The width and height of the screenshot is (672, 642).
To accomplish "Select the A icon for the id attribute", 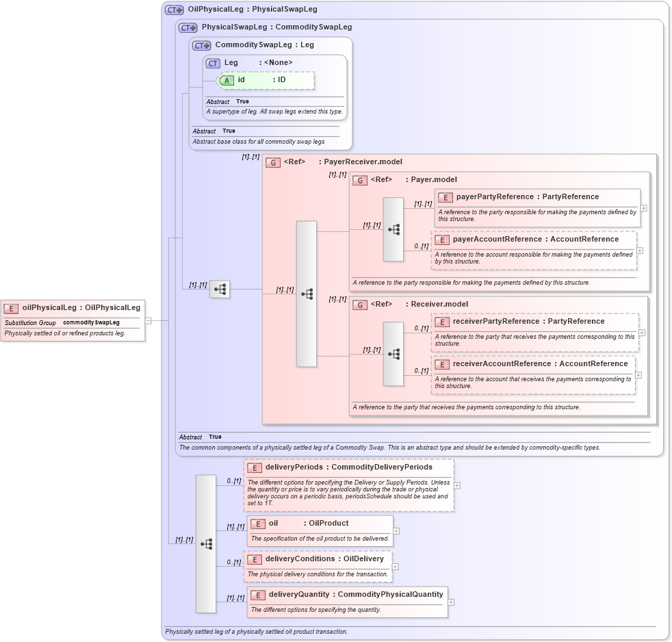I will pos(226,80).
